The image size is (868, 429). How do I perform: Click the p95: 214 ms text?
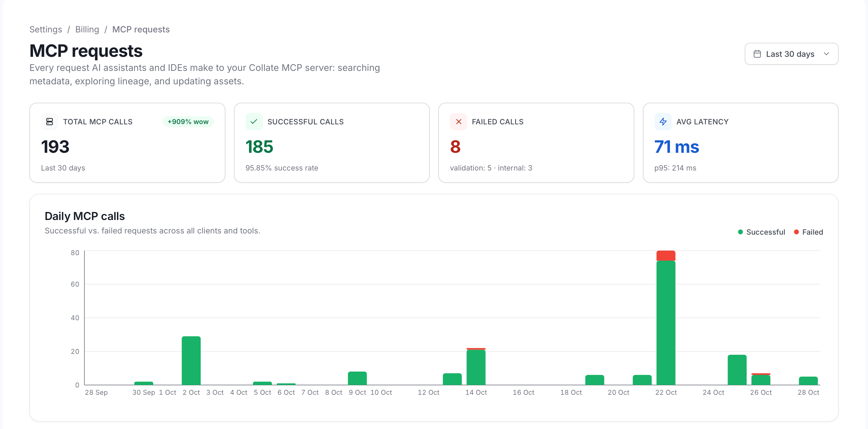(x=675, y=168)
